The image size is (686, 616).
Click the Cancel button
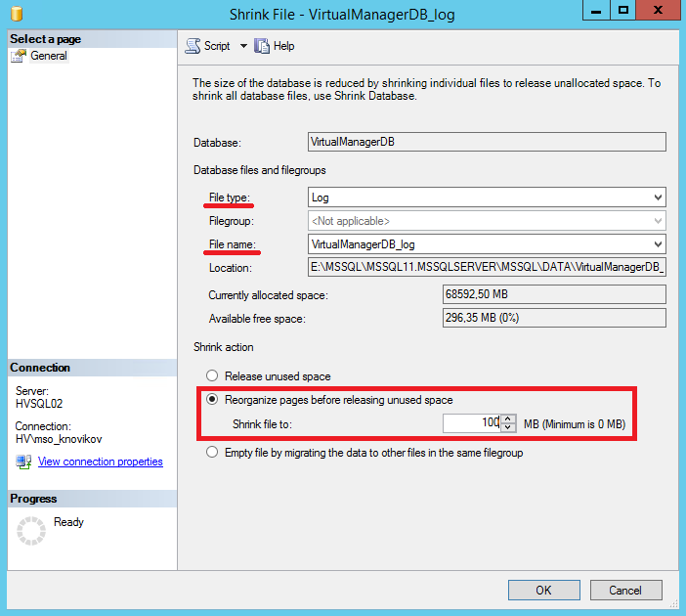(625, 591)
